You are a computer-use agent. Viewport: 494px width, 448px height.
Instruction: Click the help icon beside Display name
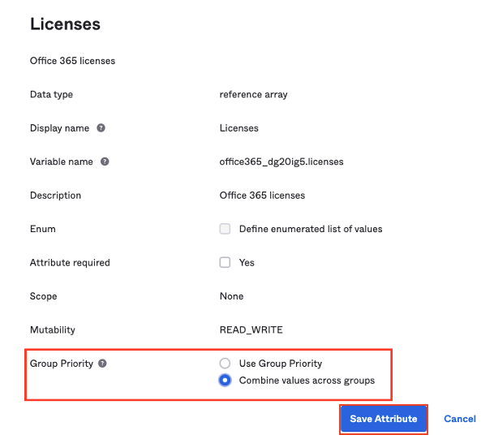101,128
